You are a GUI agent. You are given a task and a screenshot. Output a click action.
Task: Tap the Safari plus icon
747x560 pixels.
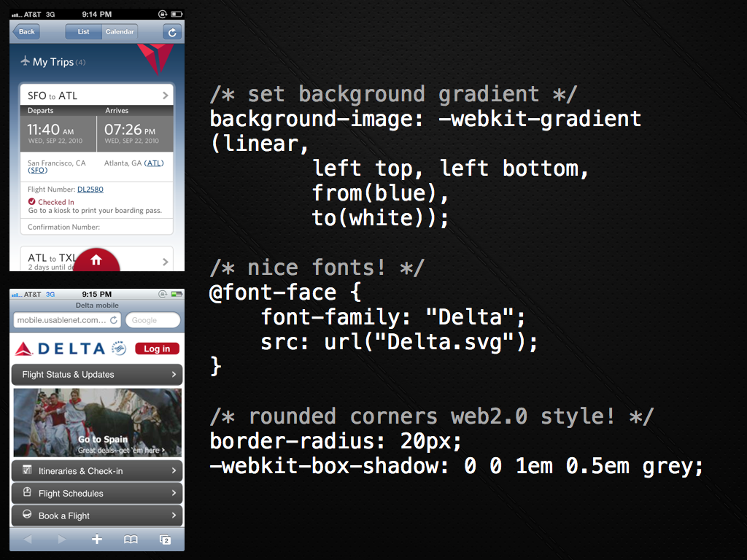tap(96, 540)
